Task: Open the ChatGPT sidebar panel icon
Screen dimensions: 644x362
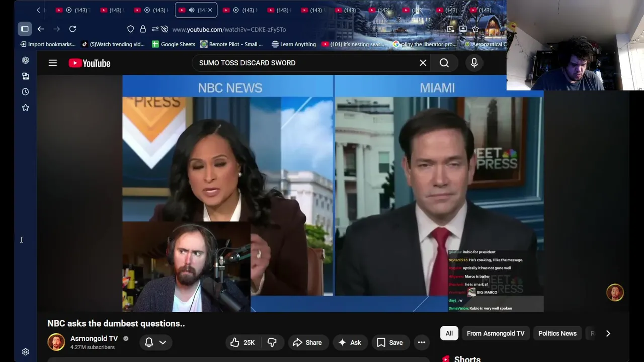Action: [x=25, y=60]
